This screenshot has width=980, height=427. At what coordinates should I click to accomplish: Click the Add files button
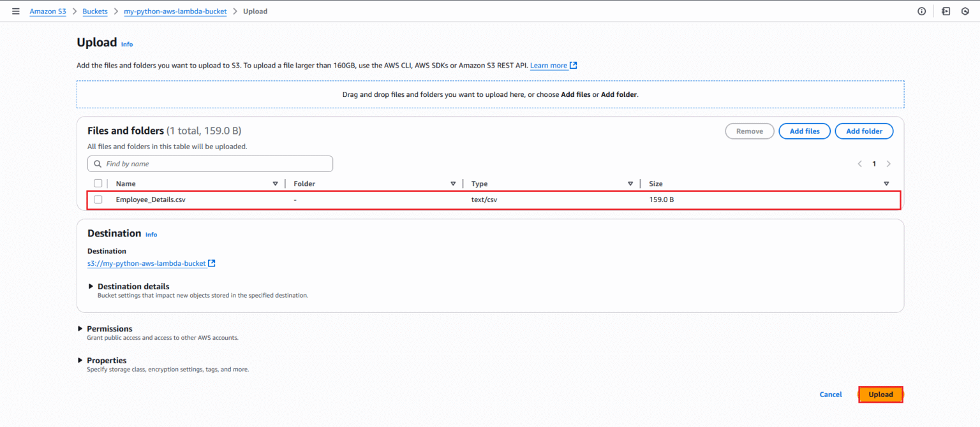point(804,131)
